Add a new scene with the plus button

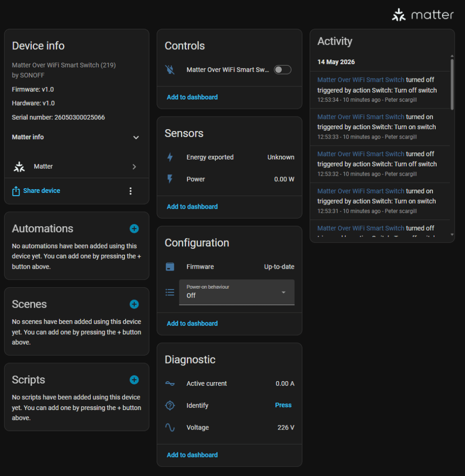134,304
